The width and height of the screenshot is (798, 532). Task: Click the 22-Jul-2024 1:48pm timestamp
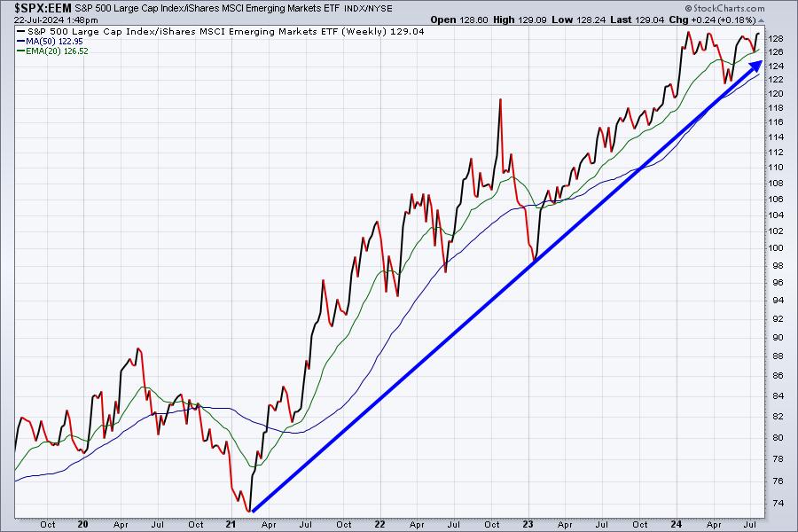click(56, 20)
